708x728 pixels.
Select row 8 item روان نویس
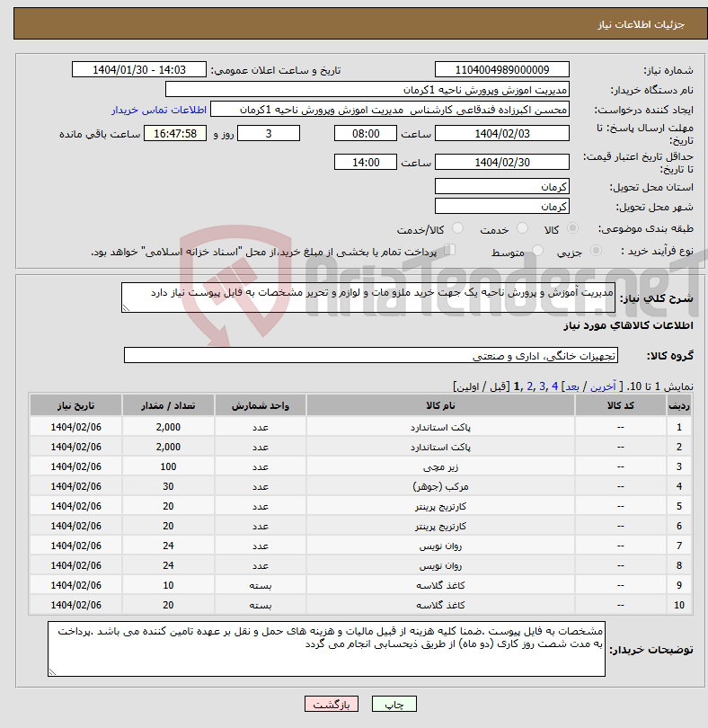[x=440, y=565]
